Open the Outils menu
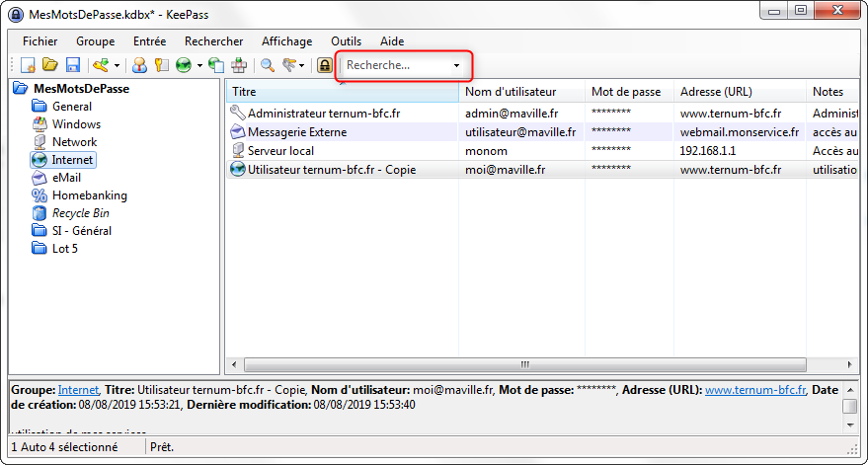This screenshot has height=465, width=868. 346,41
